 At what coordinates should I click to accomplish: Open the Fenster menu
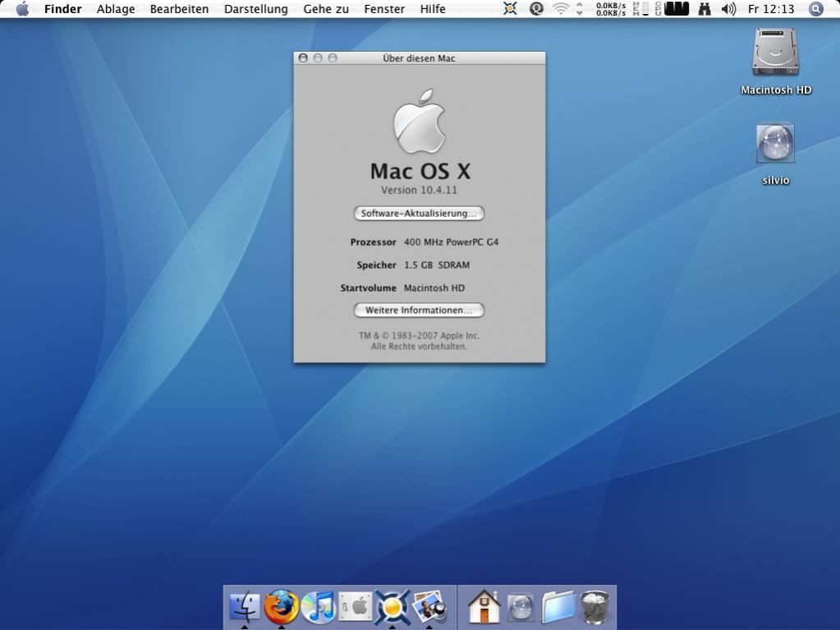(x=384, y=8)
